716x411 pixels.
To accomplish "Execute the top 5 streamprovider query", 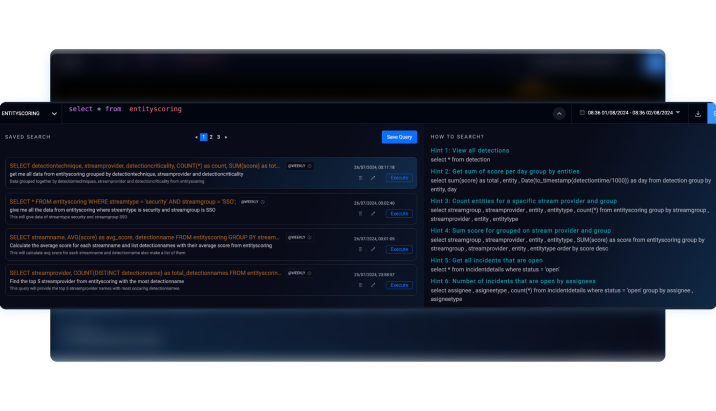I will pyautogui.click(x=399, y=285).
